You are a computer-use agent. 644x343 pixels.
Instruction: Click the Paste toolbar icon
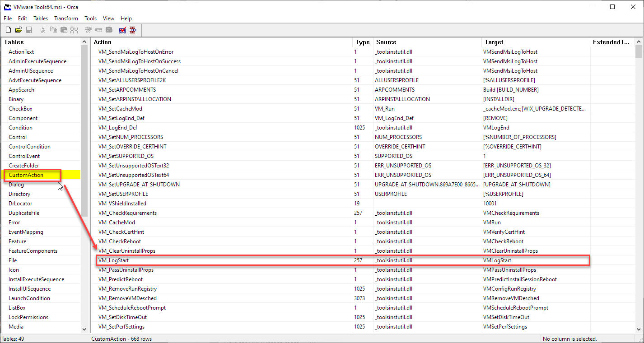(64, 30)
